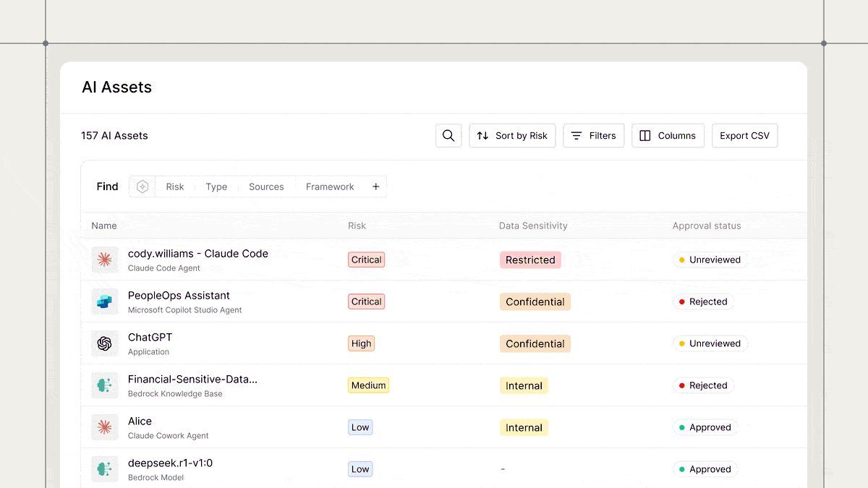This screenshot has width=868, height=488.
Task: Click Unreviewed status for cody.williams
Action: 710,260
